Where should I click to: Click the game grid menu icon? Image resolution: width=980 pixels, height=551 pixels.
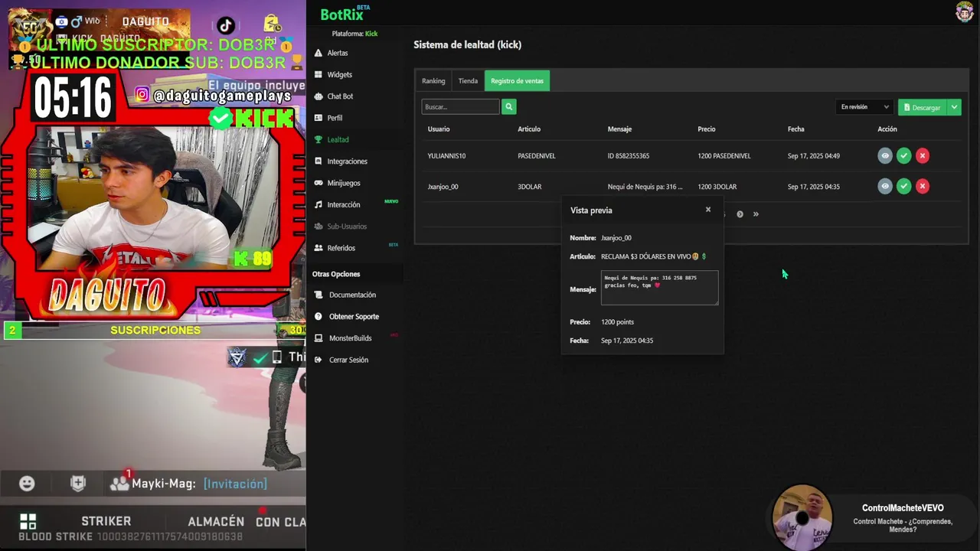[28, 522]
